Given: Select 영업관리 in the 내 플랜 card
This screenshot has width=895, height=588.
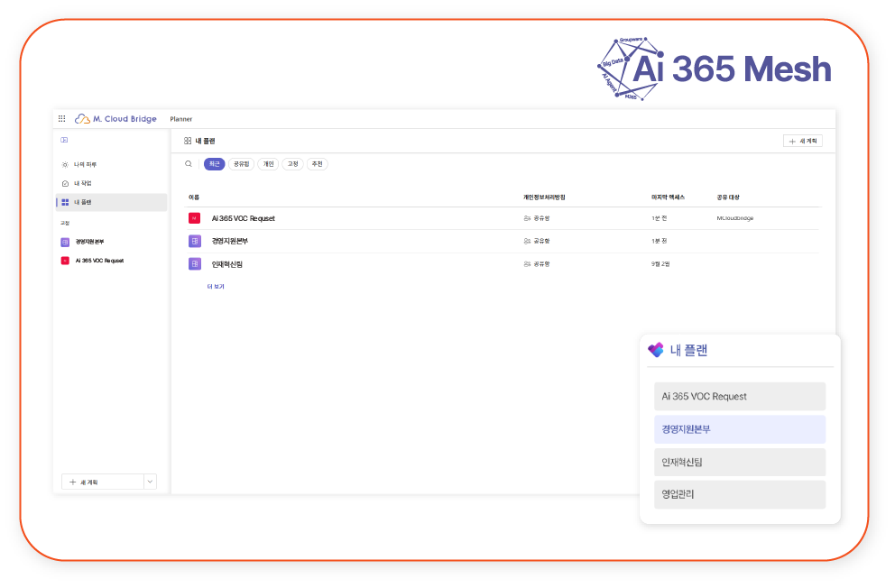Looking at the screenshot, I should 739,494.
